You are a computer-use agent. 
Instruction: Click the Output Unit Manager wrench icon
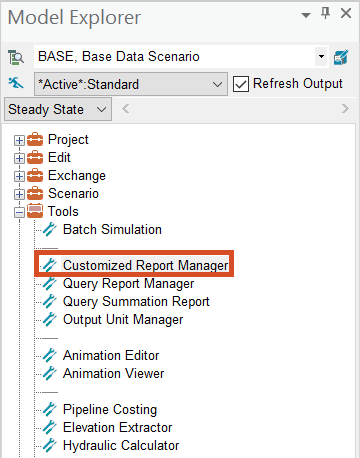[x=50, y=319]
